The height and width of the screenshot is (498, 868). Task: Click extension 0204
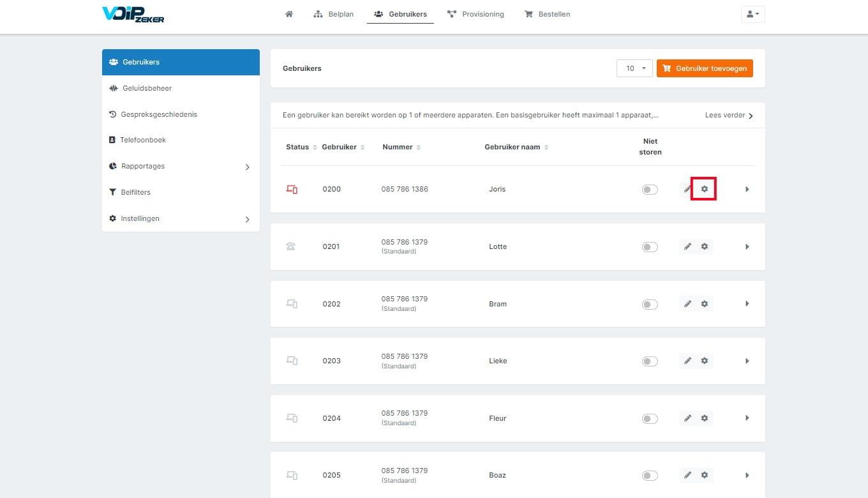331,418
